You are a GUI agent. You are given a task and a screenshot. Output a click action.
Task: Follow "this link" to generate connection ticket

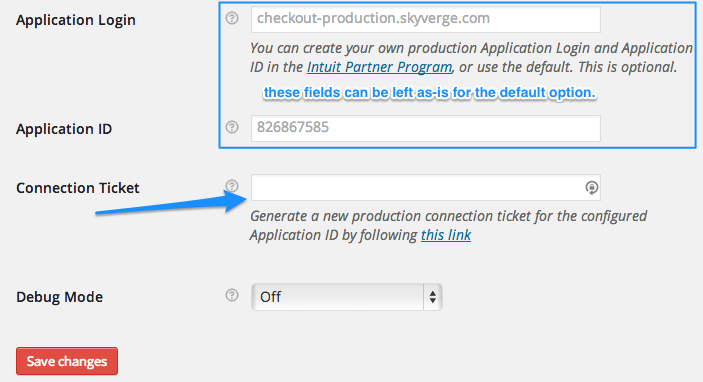(x=446, y=235)
